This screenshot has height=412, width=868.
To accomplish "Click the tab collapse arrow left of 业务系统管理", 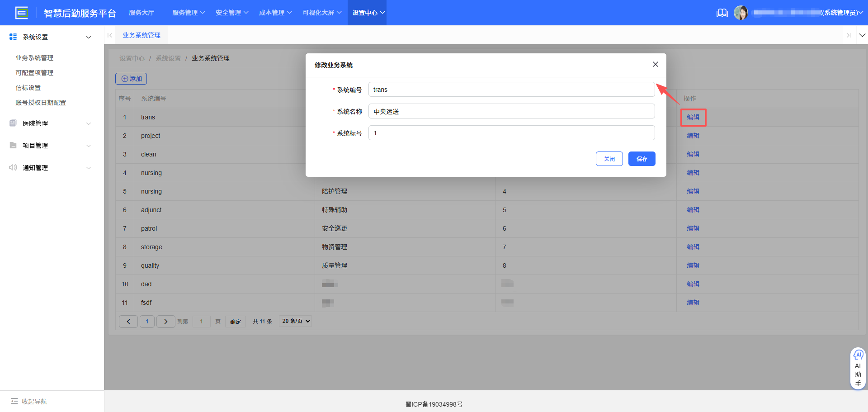I will (x=109, y=35).
